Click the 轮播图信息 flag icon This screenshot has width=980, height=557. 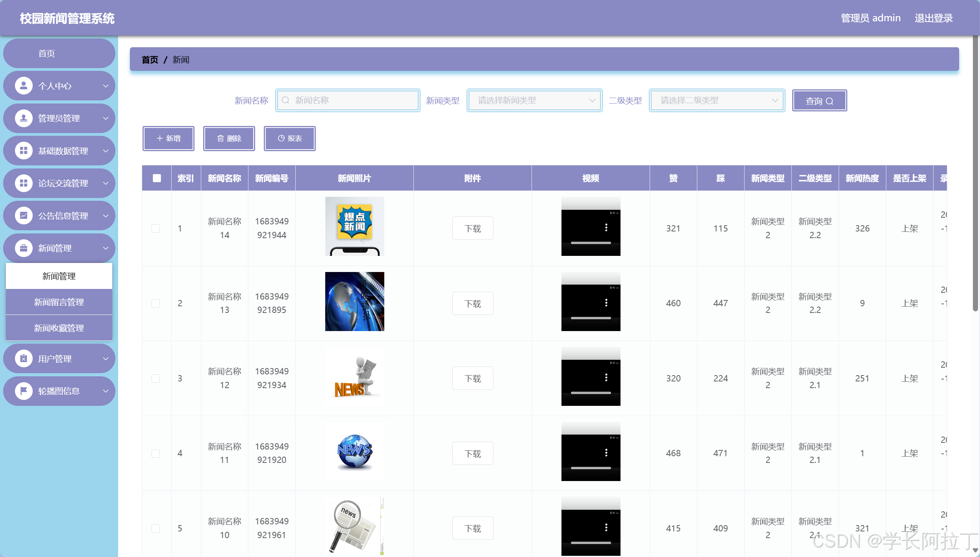[24, 391]
